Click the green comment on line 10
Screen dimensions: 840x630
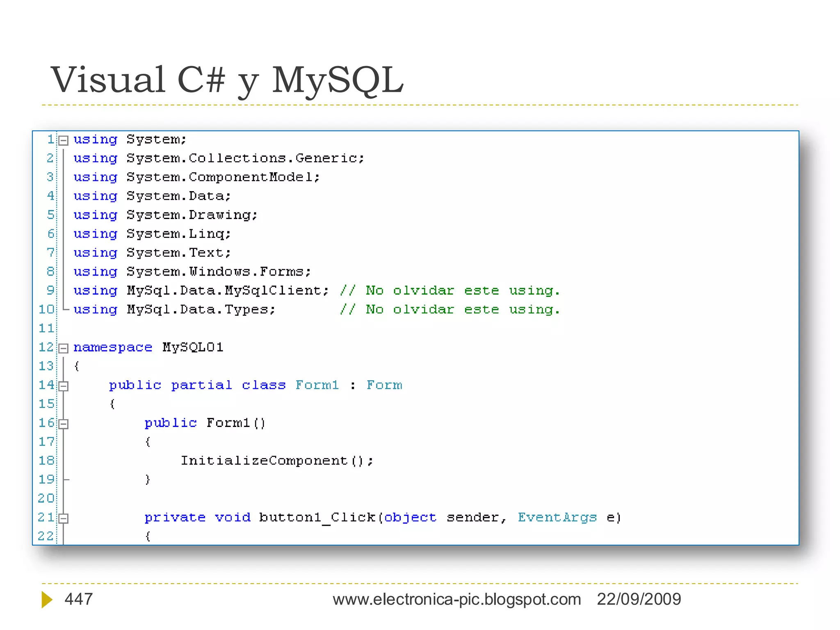pos(450,310)
